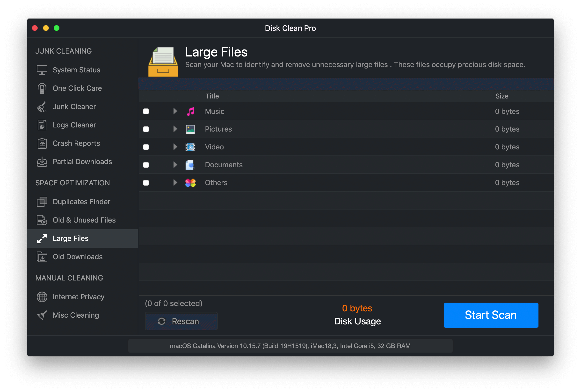
Task: Click the Crash Reports clipboard icon
Action: click(42, 143)
